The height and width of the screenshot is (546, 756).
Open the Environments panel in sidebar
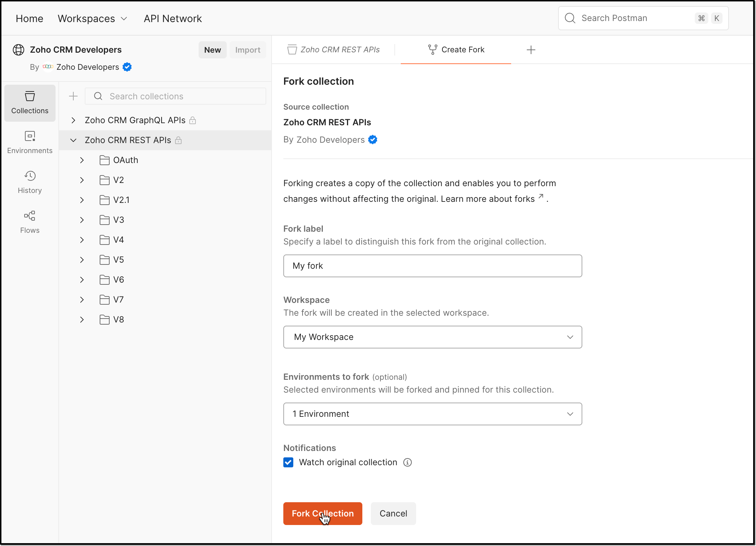pos(30,142)
